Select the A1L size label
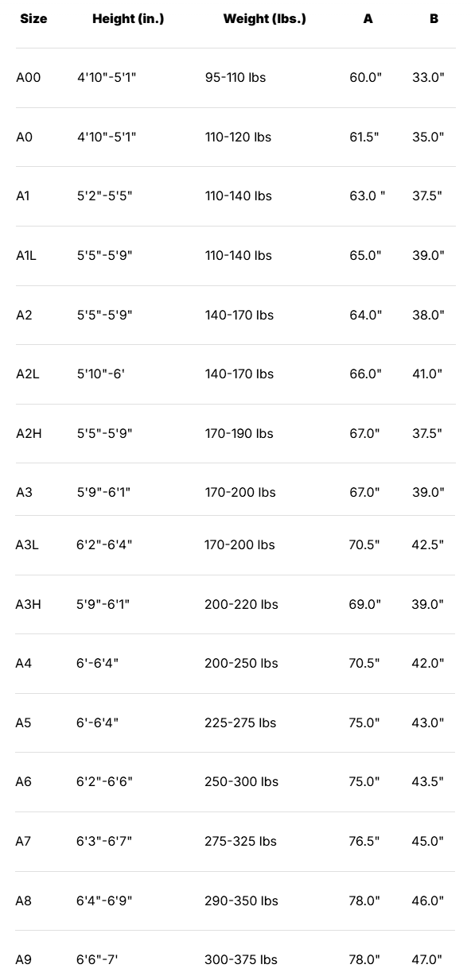Image resolution: width=471 pixels, height=980 pixels. pos(27,255)
